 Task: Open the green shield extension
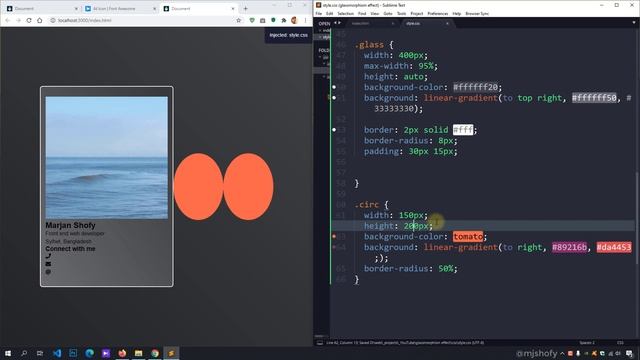(252, 20)
